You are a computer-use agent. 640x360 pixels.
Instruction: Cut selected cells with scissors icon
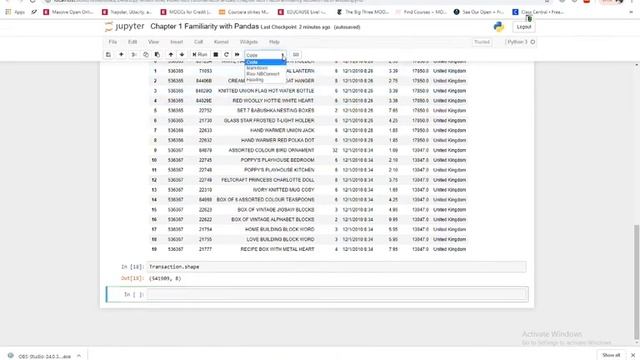pyautogui.click(x=133, y=55)
